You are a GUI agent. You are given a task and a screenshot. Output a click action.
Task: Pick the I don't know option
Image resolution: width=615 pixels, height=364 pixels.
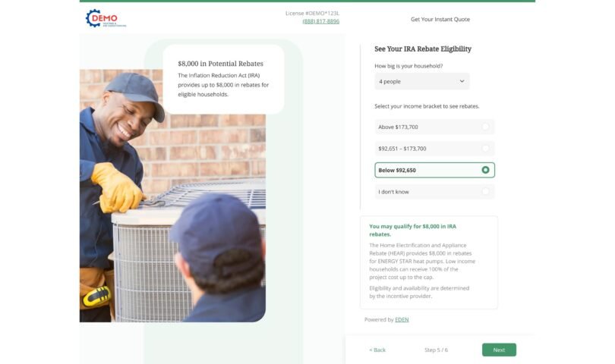[434, 192]
